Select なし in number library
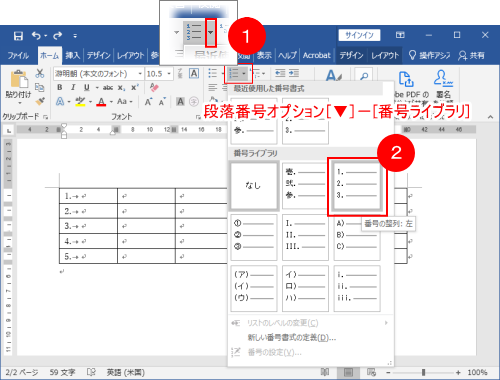The image size is (500, 380). tap(254, 186)
